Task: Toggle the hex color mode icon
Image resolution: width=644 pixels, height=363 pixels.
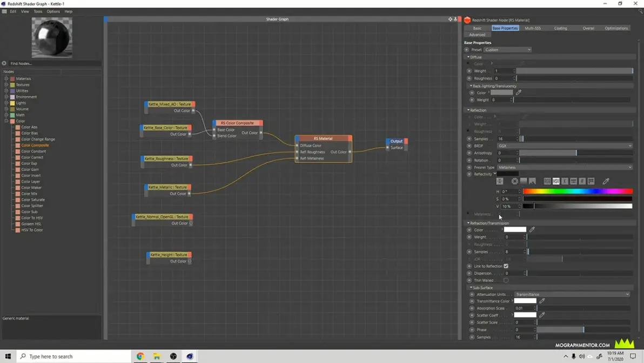Action: click(582, 181)
